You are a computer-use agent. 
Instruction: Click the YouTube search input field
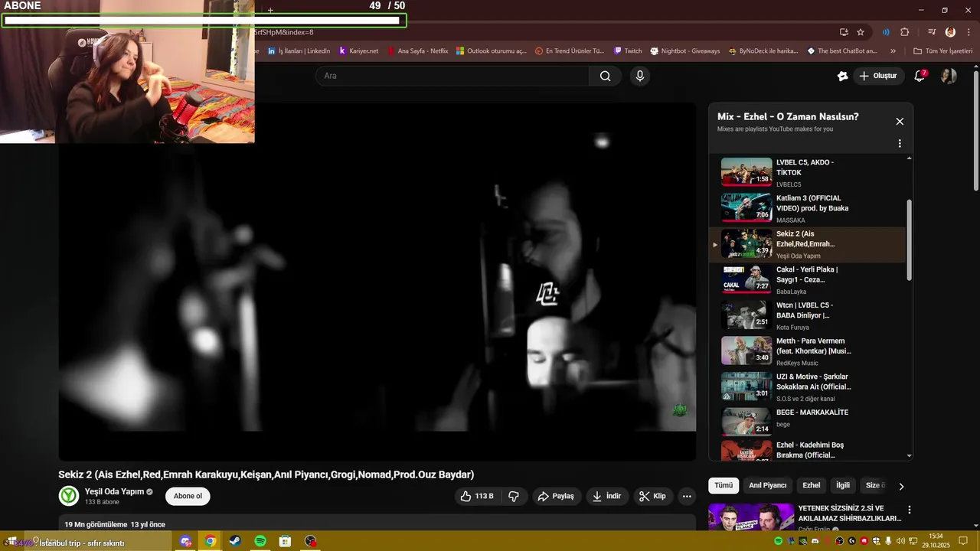coord(452,76)
